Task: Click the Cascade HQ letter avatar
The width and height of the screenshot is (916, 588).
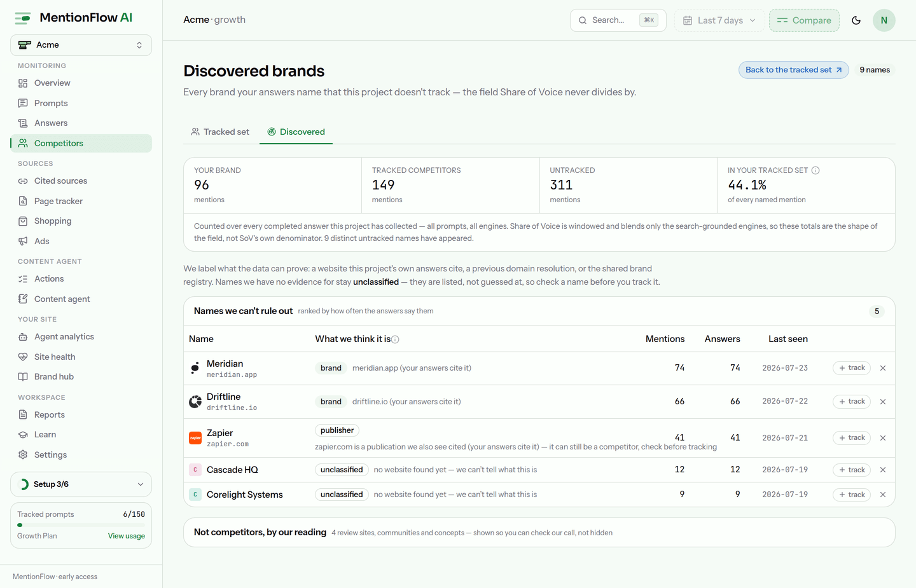Action: (195, 470)
